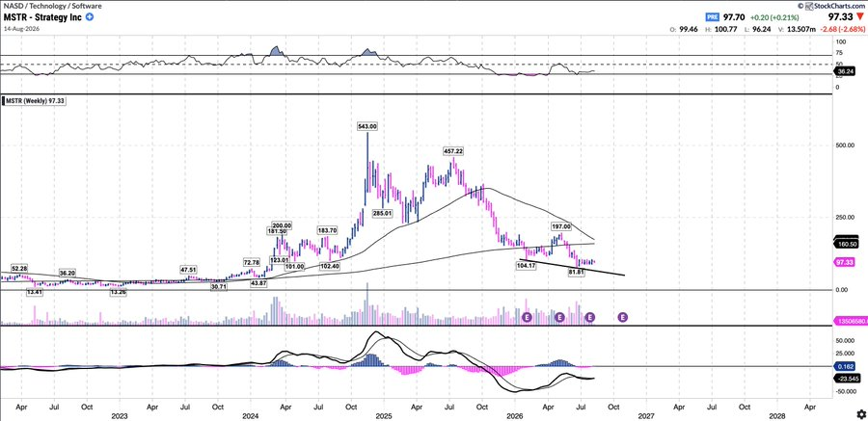The image size is (868, 421).
Task: Click the 183.70 high price label
Action: click(328, 230)
